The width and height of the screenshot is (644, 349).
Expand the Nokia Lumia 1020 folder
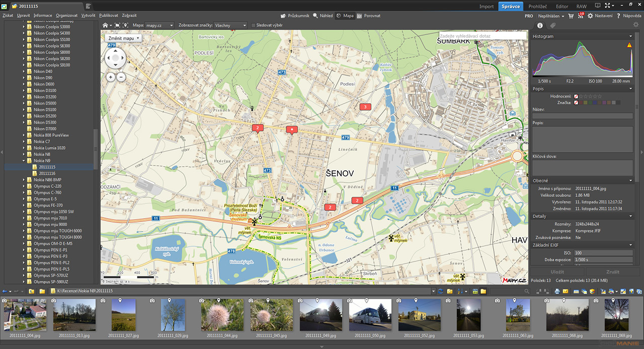(23, 148)
